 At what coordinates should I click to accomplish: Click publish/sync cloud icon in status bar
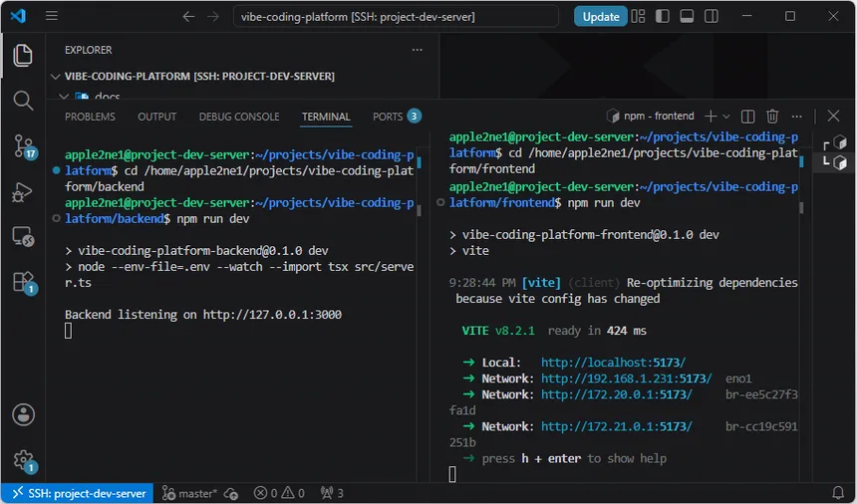coord(231,494)
